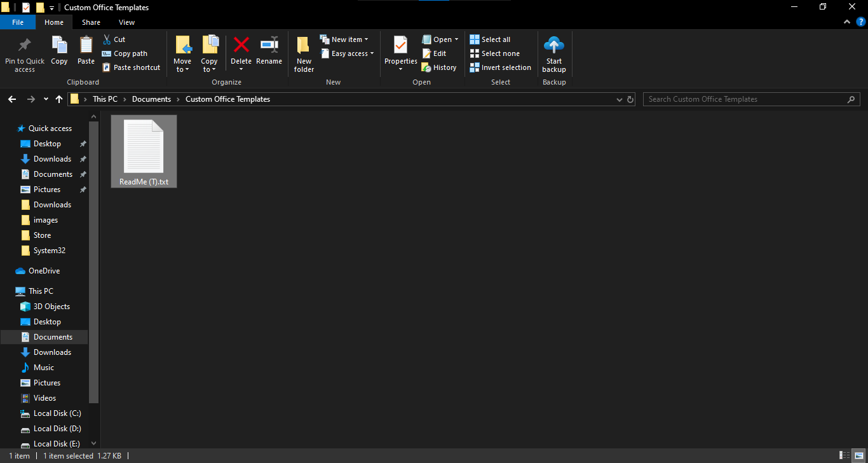Open OneDrive in navigation pane

[x=44, y=271]
